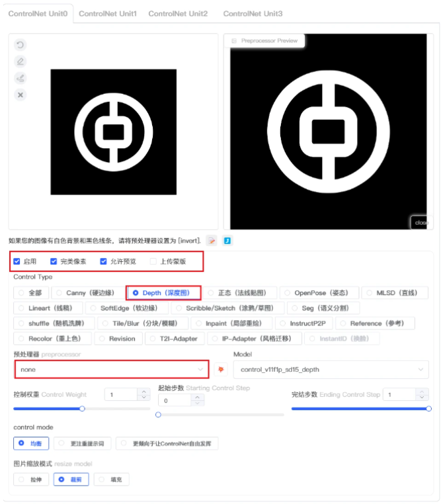Click the Starting Control Step number field

(x=175, y=401)
